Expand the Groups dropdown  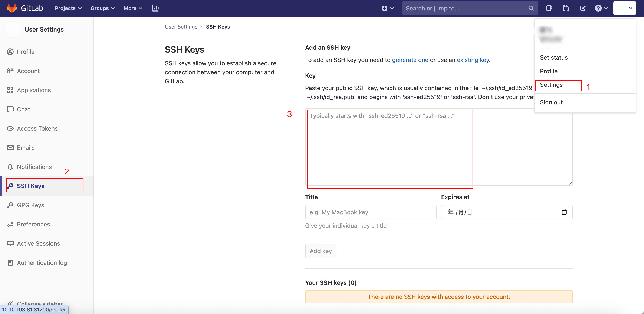(102, 8)
